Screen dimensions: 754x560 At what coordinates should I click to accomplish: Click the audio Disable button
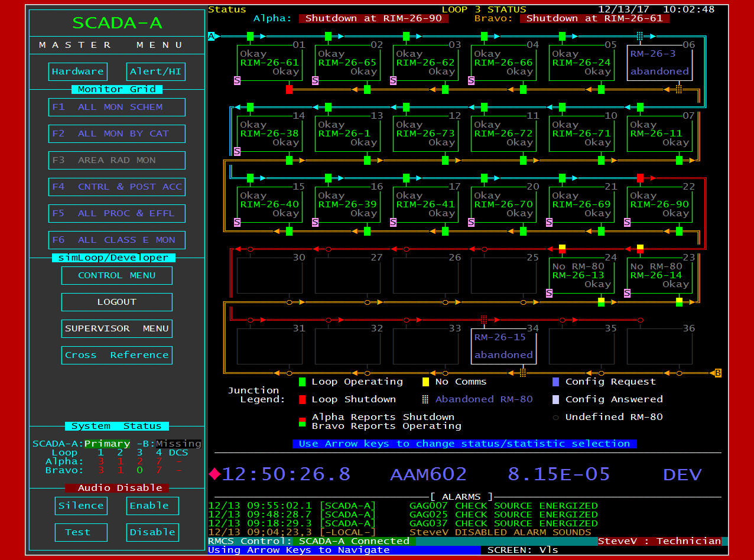(x=152, y=532)
